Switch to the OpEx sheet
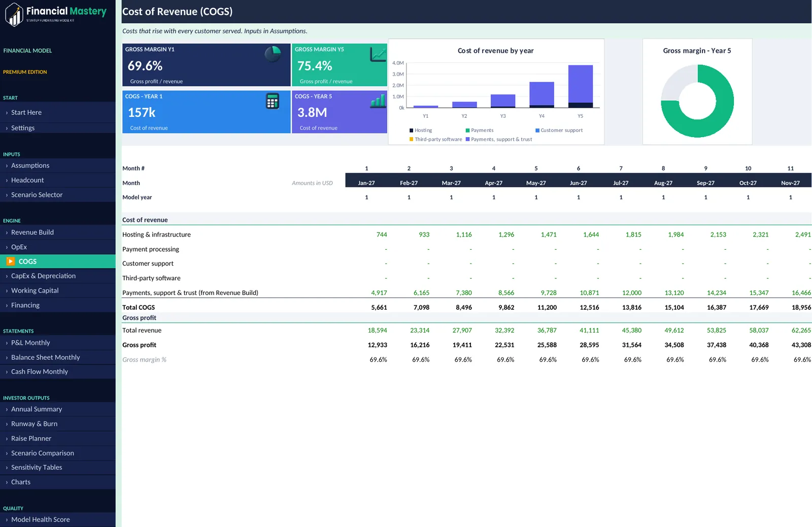 58,247
